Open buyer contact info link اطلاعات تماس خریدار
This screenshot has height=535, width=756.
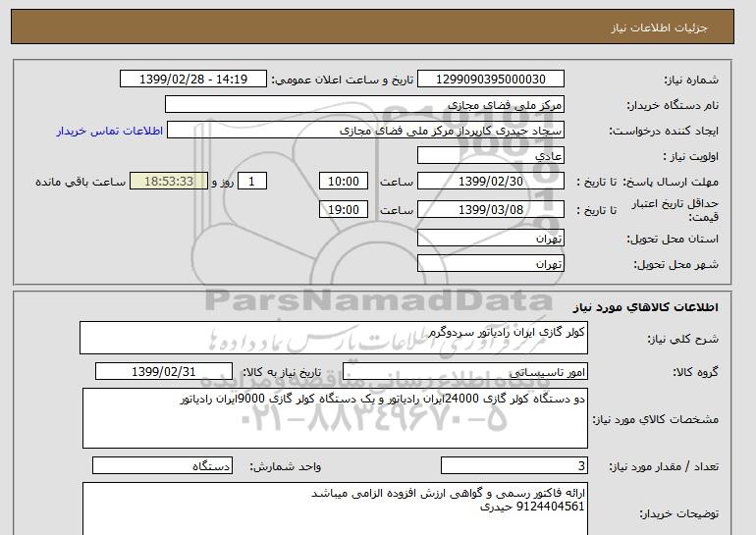pyautogui.click(x=110, y=131)
